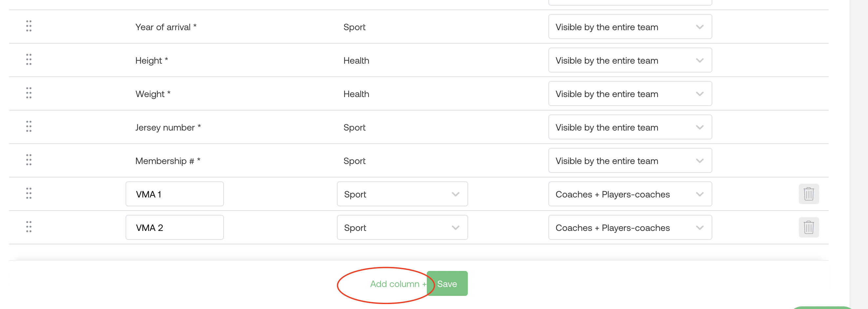Viewport: 868px width, 309px height.
Task: Open the Height visibility dropdown
Action: pyautogui.click(x=630, y=60)
